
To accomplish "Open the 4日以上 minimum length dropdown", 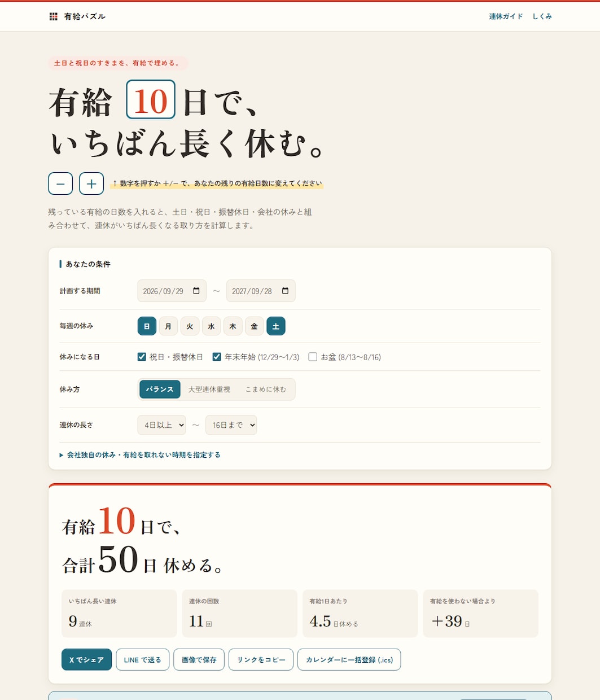I will [x=162, y=425].
